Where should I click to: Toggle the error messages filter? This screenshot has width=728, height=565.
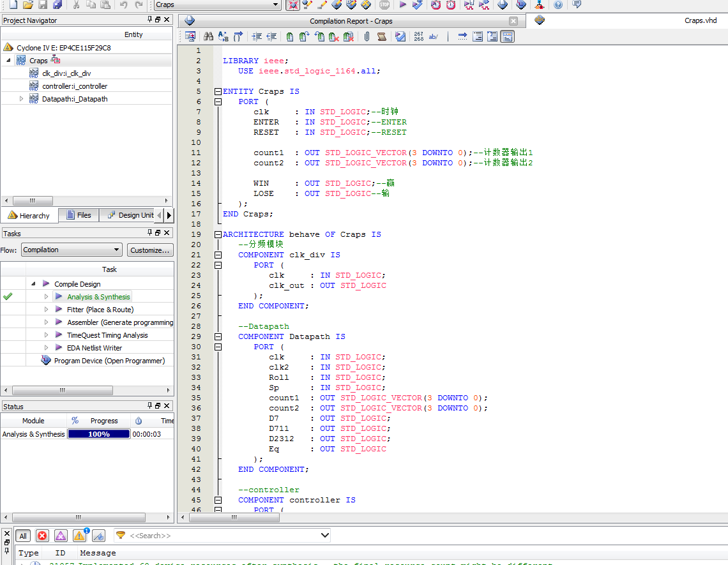click(x=42, y=536)
